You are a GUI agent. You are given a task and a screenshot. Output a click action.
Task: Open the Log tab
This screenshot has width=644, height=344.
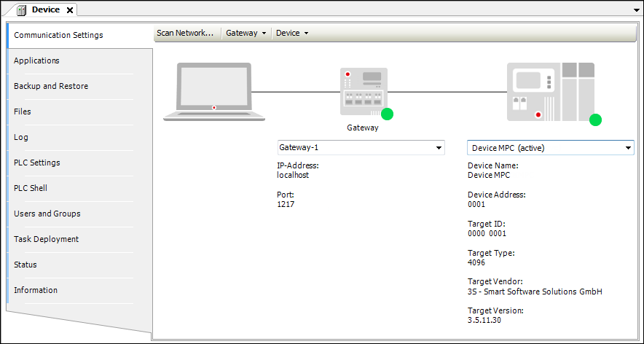point(21,137)
